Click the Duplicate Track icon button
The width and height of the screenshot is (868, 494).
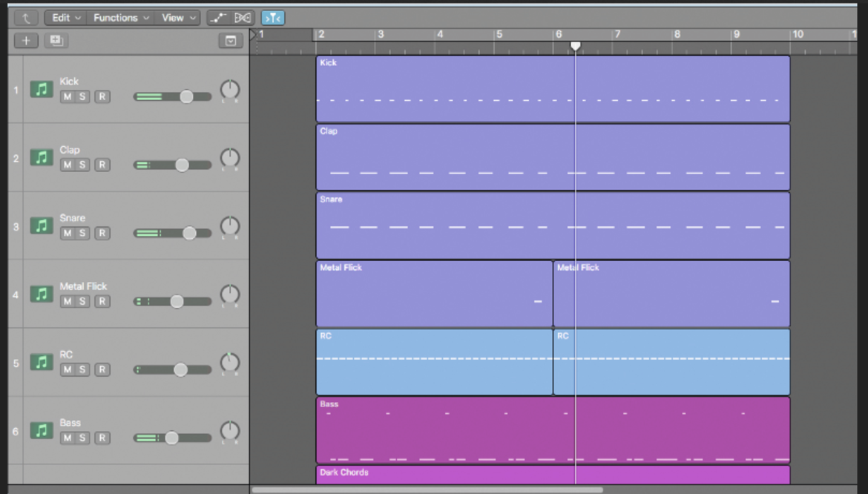click(x=56, y=40)
